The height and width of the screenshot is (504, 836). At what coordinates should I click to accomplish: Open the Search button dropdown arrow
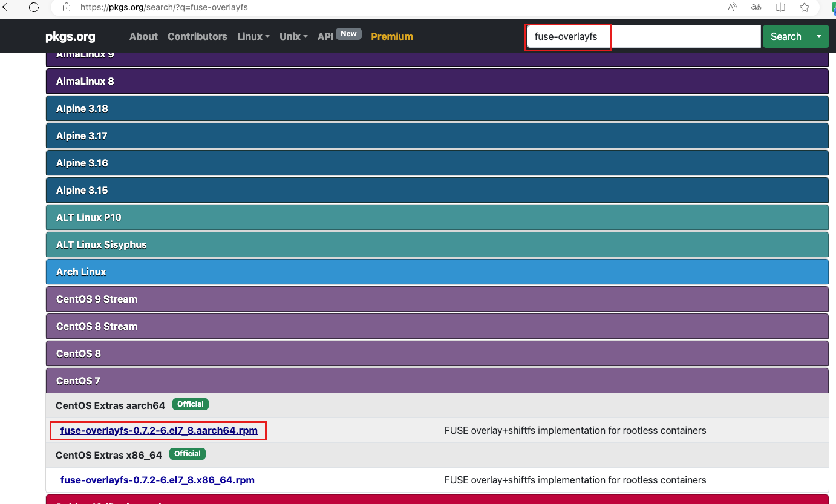click(819, 36)
